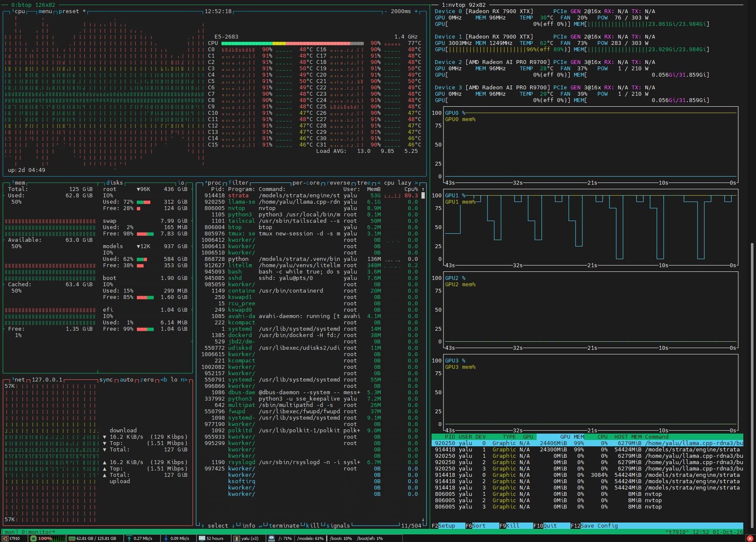The height and width of the screenshot is (542, 756).
Task: Click the next network interface arrow 'n>'
Action: point(184,380)
